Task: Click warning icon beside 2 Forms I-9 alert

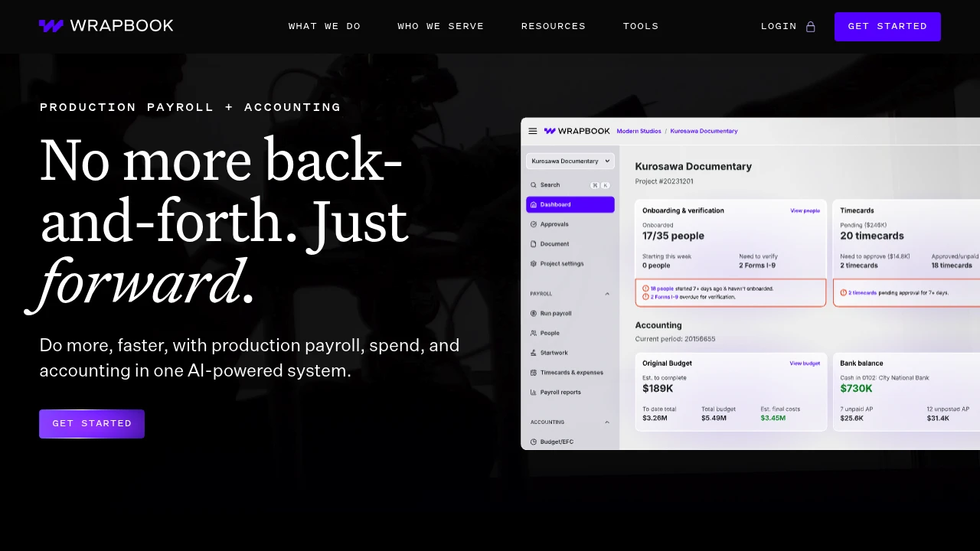Action: click(645, 297)
